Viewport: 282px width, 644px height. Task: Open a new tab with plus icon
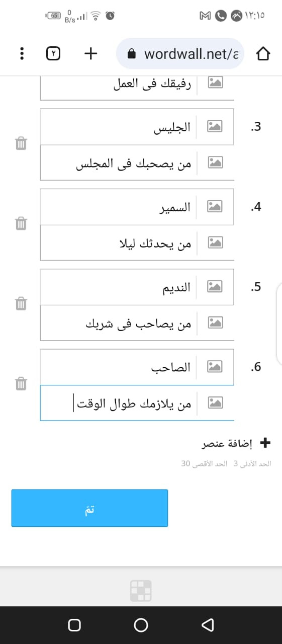[x=90, y=53]
